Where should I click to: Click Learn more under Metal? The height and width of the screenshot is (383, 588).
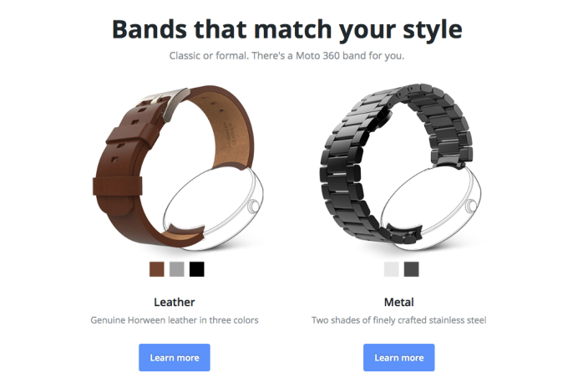tap(399, 357)
